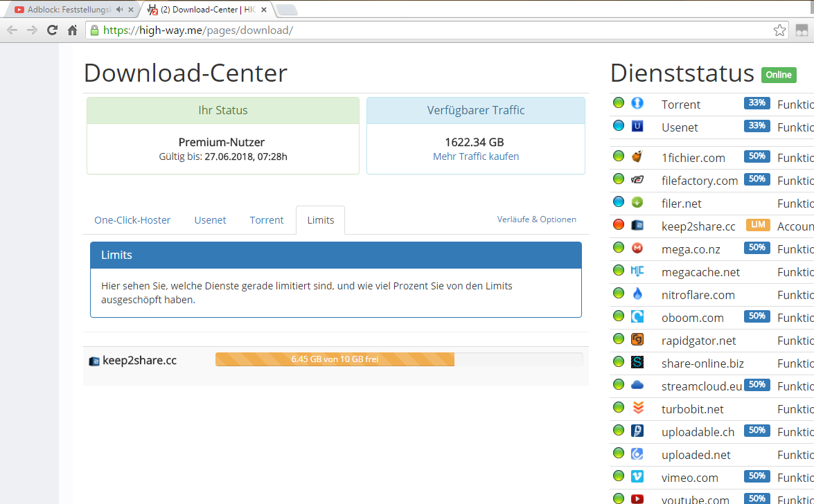Viewport: 814px width, 504px height.
Task: Go to the browser home page
Action: pyautogui.click(x=72, y=30)
